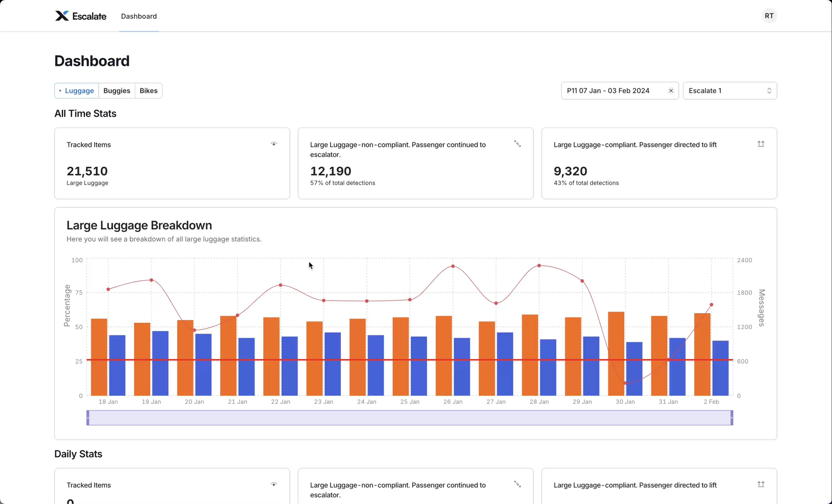Click eye icon on All Time Tracked Items card
The height and width of the screenshot is (504, 832).
(274, 144)
